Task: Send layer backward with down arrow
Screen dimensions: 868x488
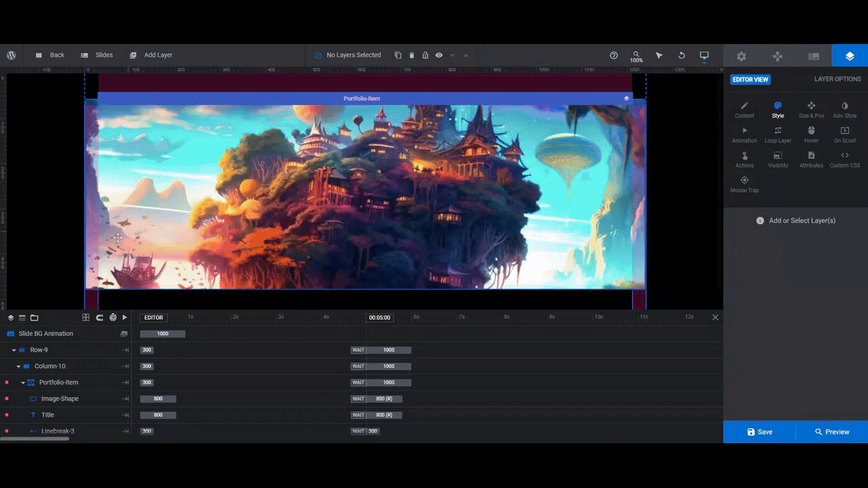Action: (x=452, y=56)
